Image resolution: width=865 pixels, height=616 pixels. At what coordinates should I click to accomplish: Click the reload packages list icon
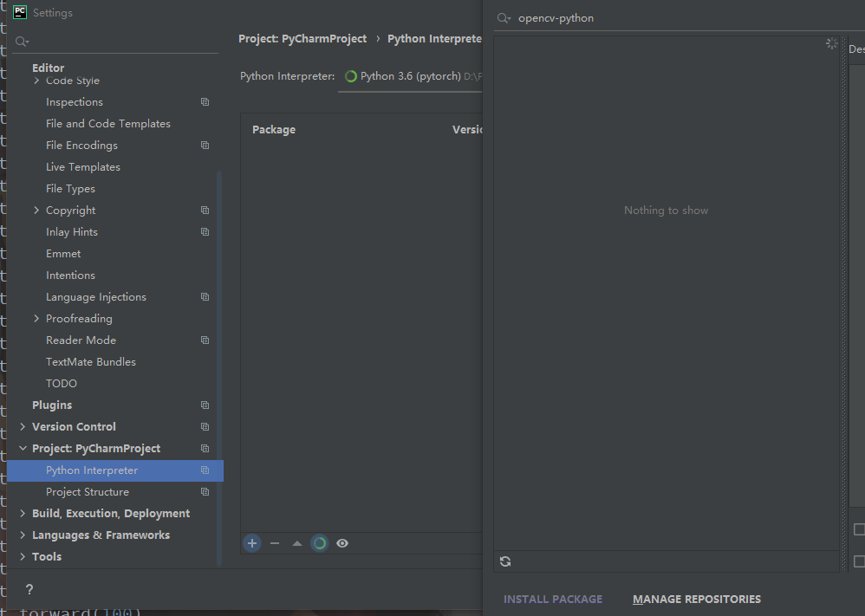(x=505, y=561)
